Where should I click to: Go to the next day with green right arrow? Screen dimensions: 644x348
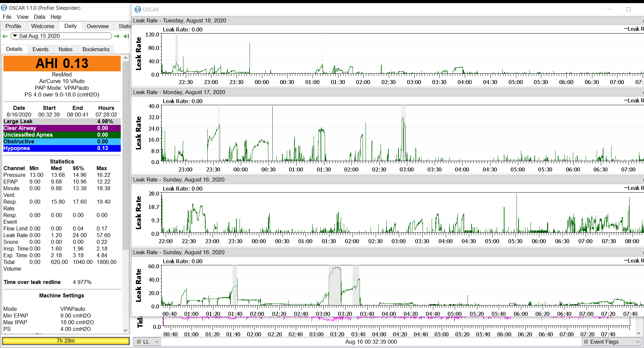tap(117, 36)
